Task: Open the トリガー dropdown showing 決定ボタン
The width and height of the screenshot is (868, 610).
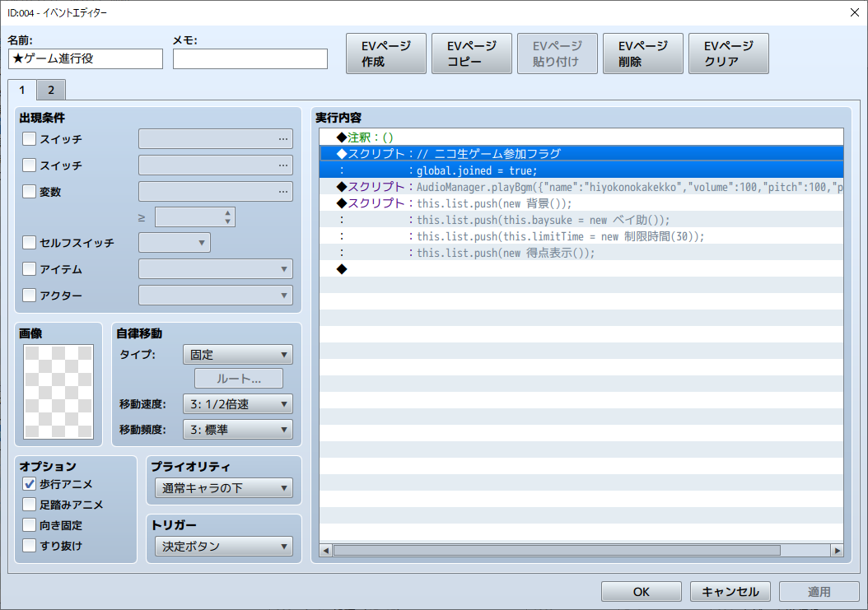Action: coord(224,547)
